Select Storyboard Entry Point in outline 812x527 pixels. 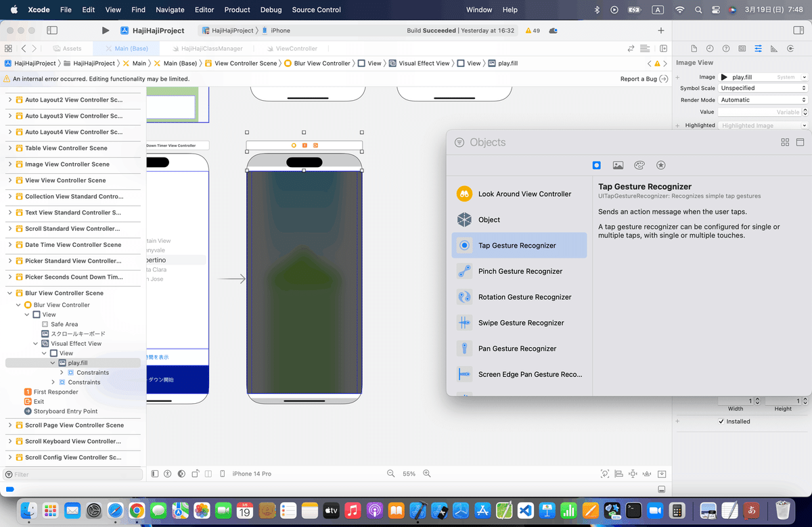tap(65, 411)
